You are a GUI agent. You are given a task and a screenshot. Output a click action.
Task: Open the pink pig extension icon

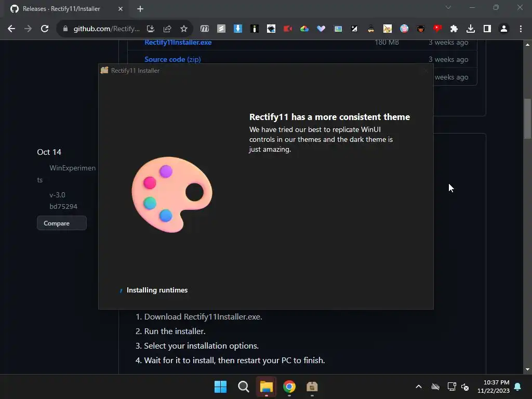tap(404, 29)
